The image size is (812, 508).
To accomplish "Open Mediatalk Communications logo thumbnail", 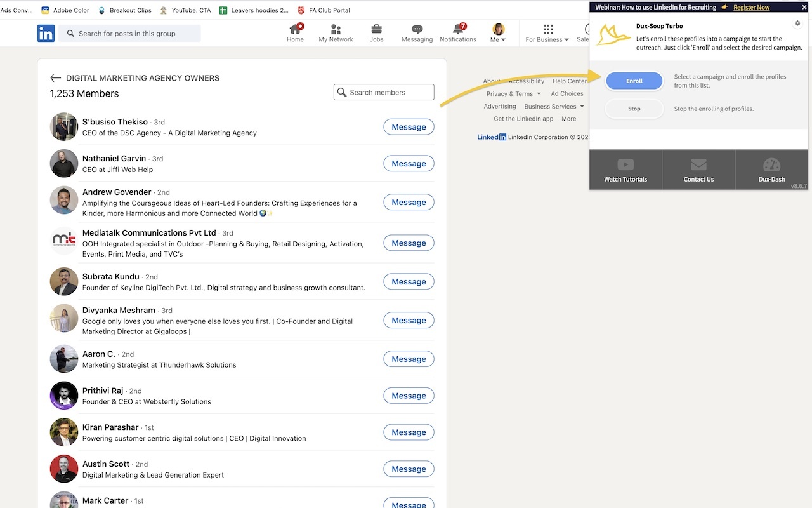I will [64, 241].
